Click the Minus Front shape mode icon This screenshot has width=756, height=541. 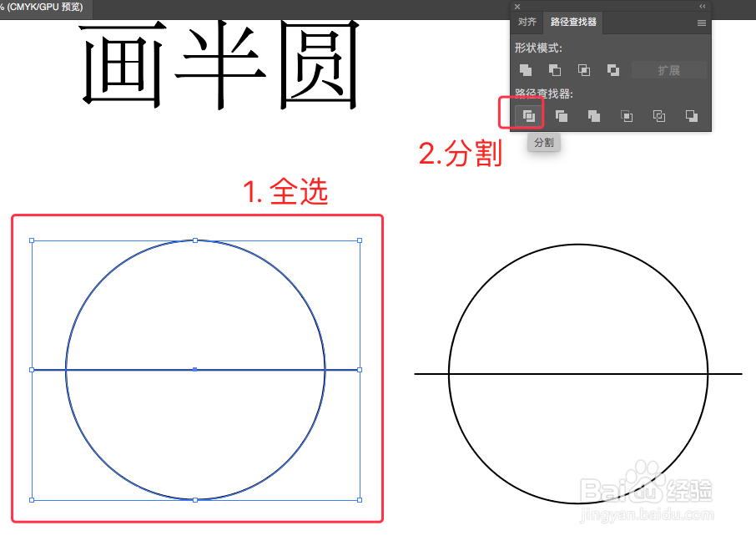point(555,70)
